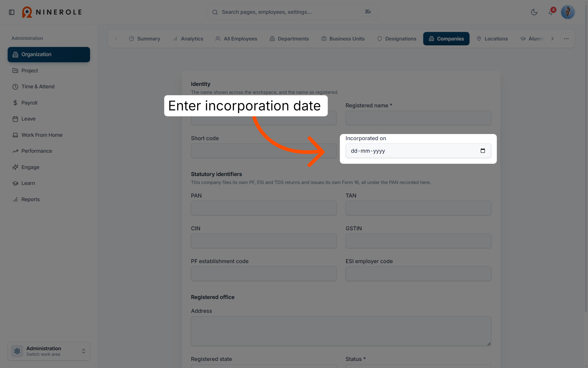Viewport: 588px width, 368px height.
Task: Click the Registered name input field
Action: (418, 118)
